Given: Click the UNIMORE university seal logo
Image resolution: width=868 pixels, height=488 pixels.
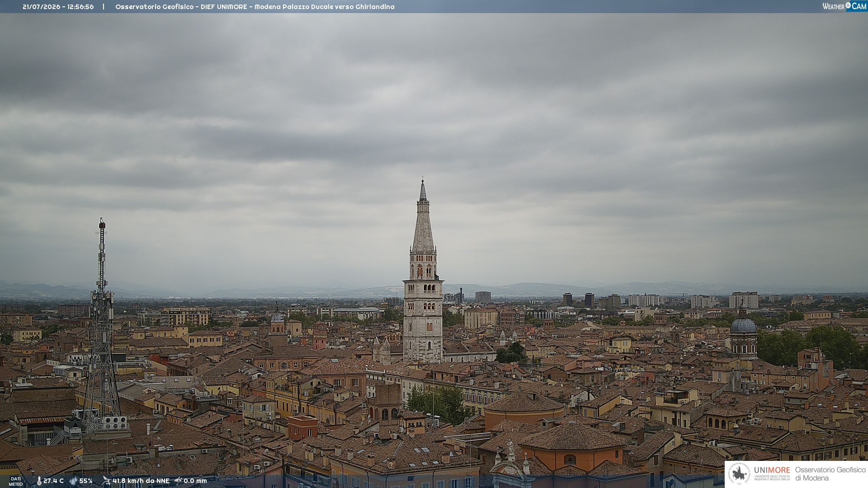Looking at the screenshot, I should point(739,474).
